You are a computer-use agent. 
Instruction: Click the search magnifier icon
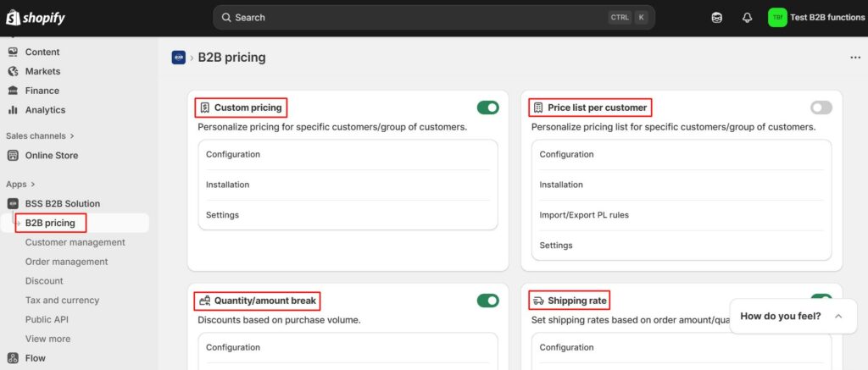point(225,18)
